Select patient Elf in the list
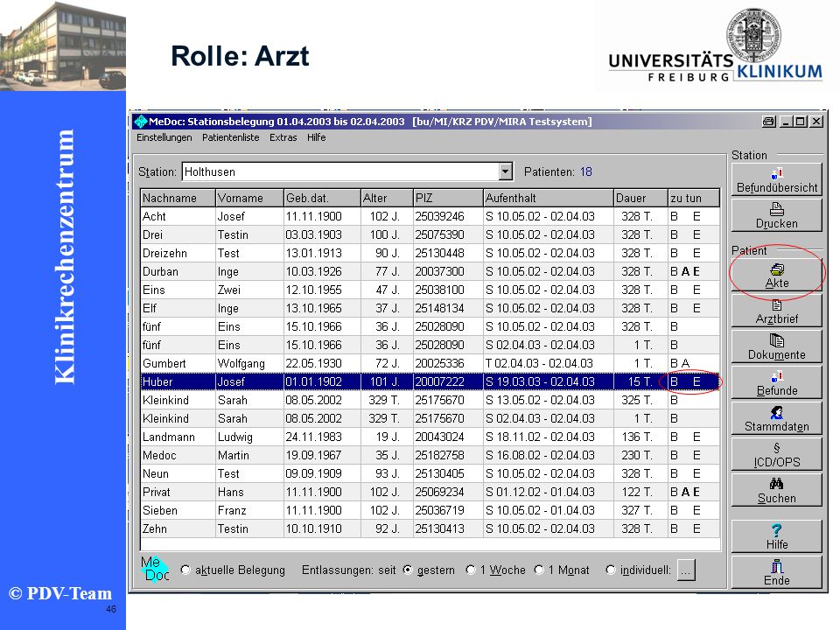This screenshot has height=630, width=840. coord(430,308)
